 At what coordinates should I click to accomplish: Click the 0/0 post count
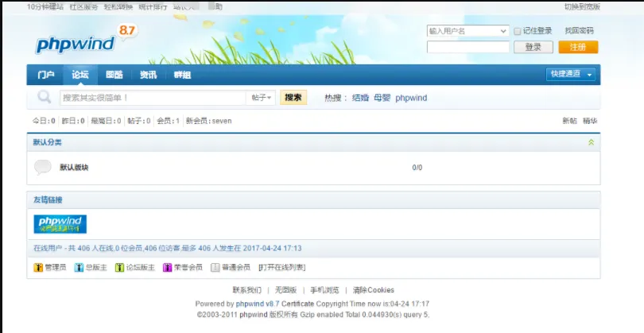(x=417, y=168)
